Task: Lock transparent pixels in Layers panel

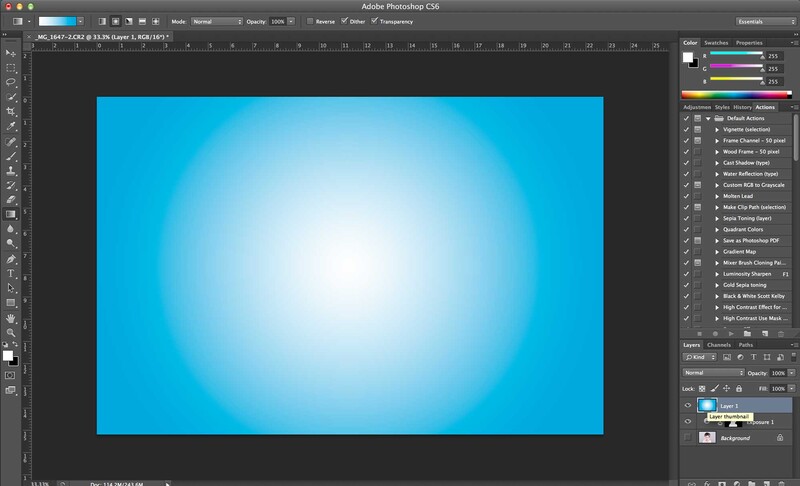Action: [x=702, y=389]
